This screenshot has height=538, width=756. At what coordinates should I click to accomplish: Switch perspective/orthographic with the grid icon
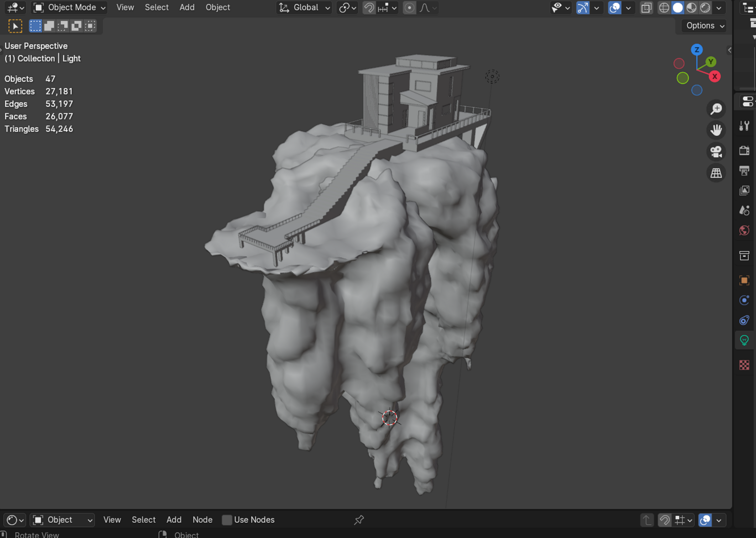click(x=716, y=173)
